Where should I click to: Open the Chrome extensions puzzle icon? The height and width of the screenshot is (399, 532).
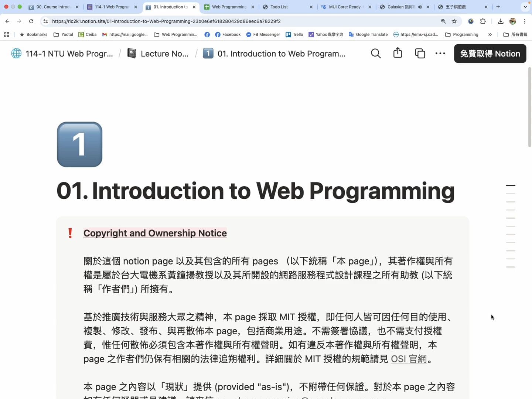click(x=483, y=21)
